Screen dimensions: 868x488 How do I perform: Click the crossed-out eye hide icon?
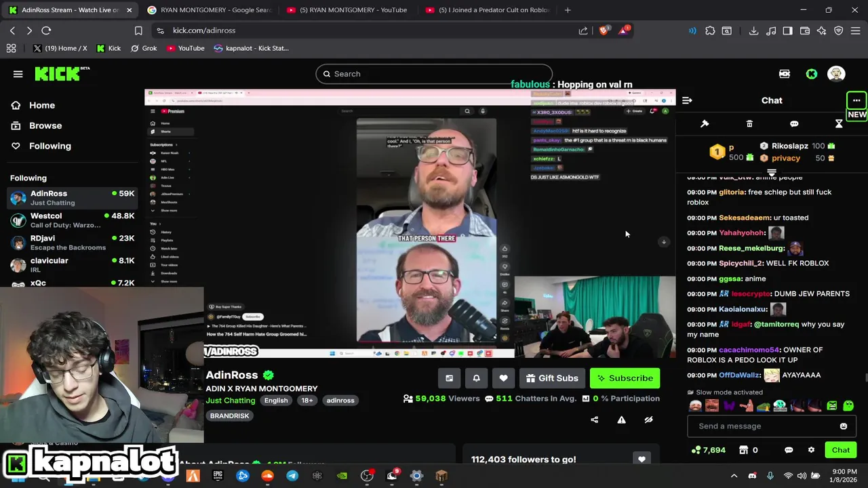click(648, 420)
